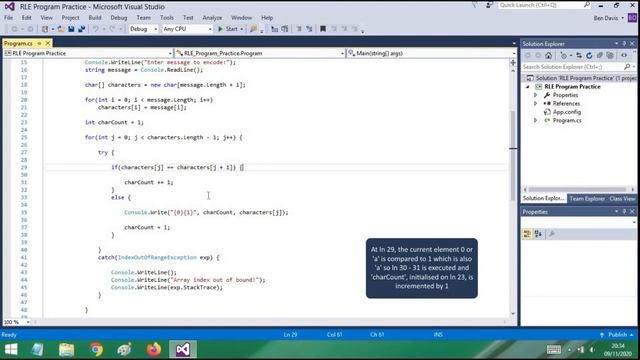
Task: Click the Search Solution Explorer input field
Action: click(x=573, y=67)
